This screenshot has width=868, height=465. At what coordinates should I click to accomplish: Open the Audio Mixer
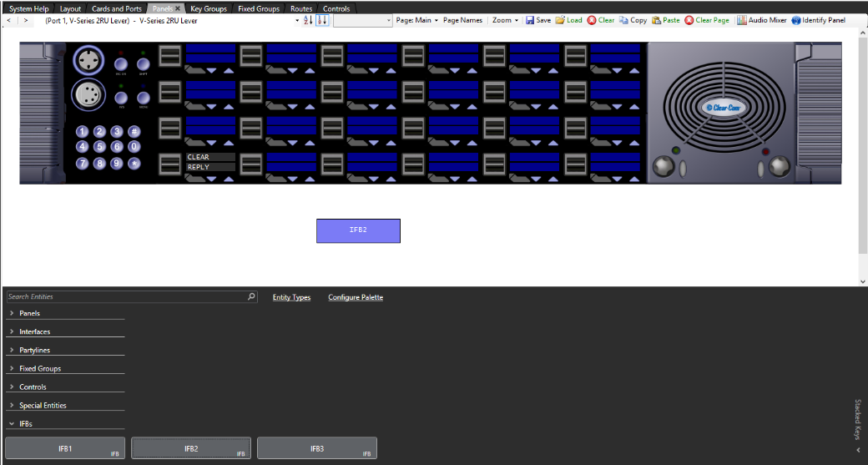coord(742,20)
